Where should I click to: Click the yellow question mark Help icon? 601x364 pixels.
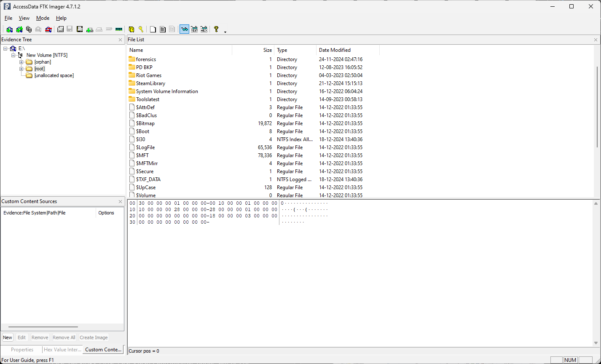pos(216,29)
